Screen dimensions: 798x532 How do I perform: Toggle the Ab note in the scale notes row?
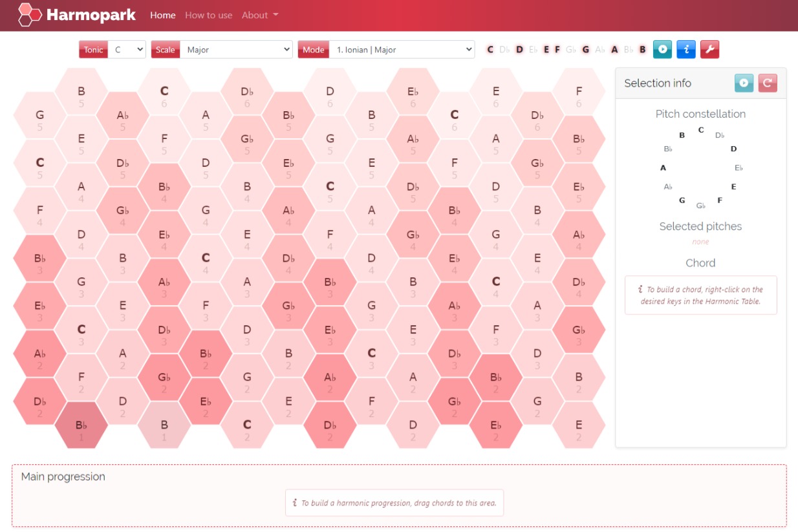600,50
